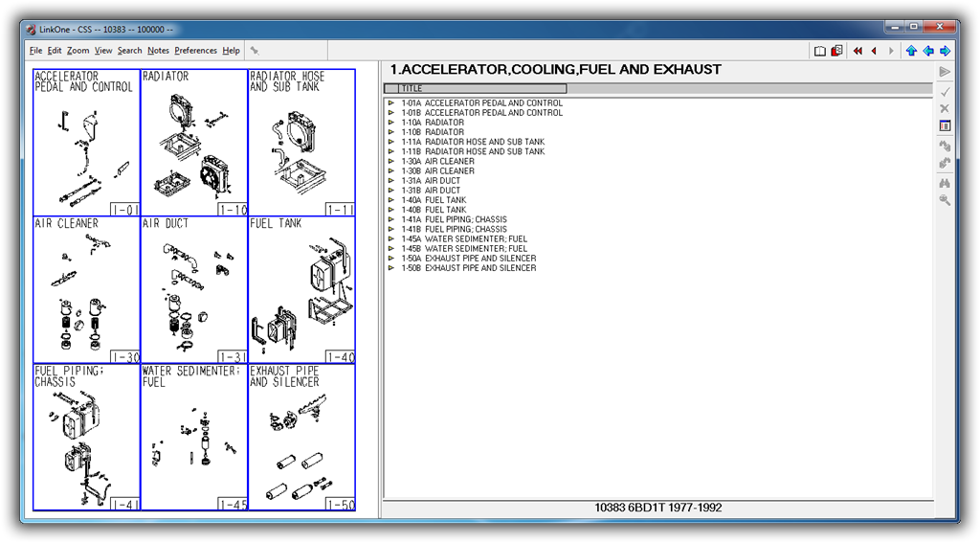
Task: Select the Radiator Hose and Sub Tank thumbnail
Action: (301, 143)
